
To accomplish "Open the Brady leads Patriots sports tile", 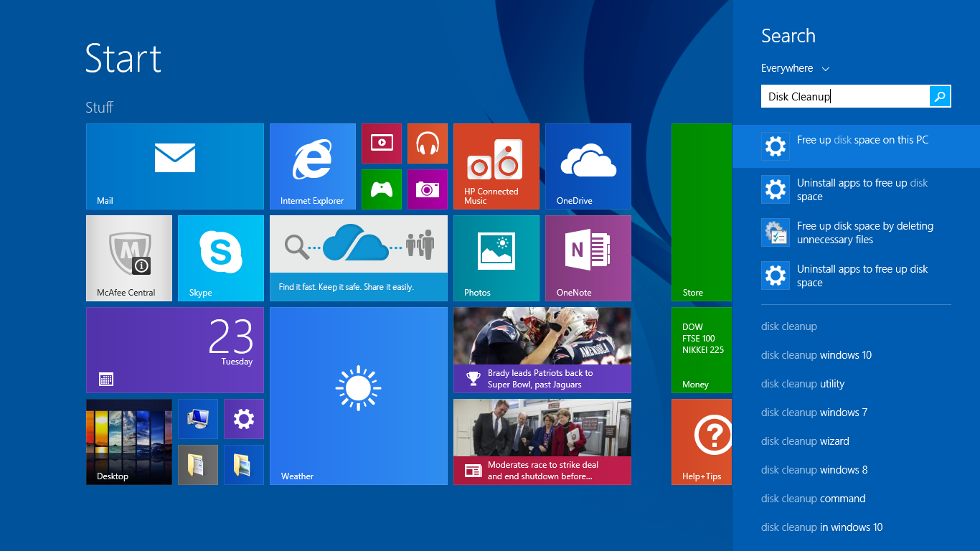I will [x=542, y=350].
